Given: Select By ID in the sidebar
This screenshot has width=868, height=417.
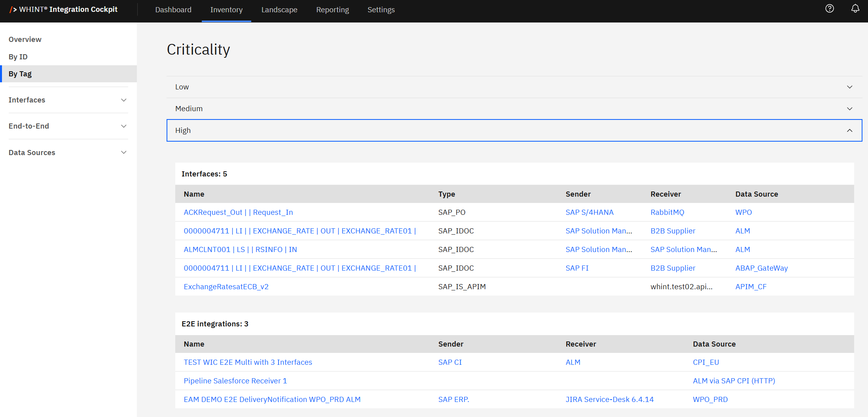Looking at the screenshot, I should pos(18,57).
